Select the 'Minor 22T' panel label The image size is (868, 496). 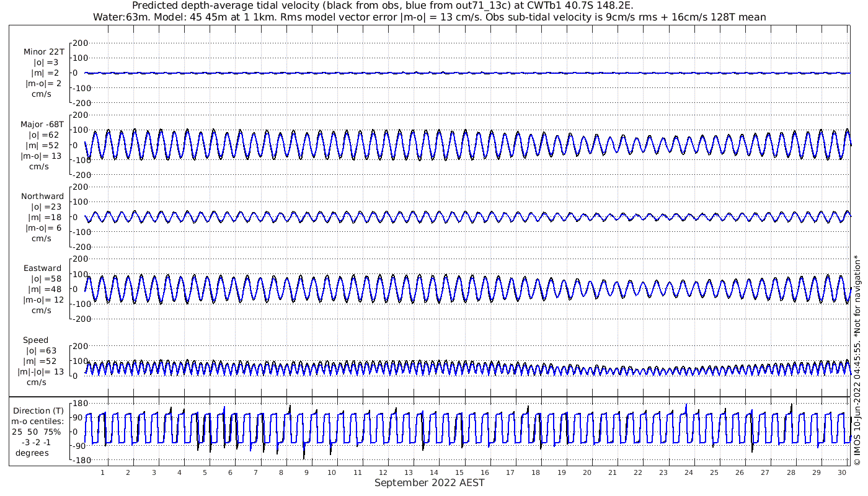pos(43,52)
